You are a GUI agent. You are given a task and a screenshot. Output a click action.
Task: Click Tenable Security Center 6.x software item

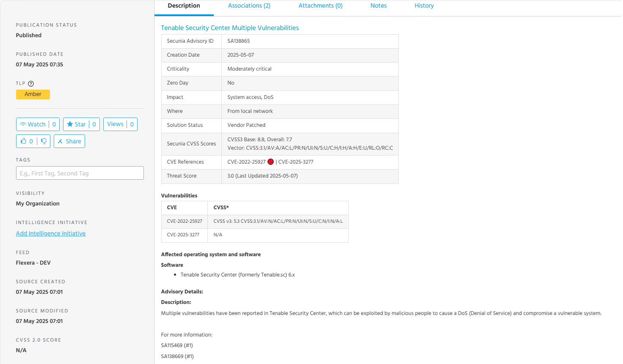pyautogui.click(x=238, y=275)
